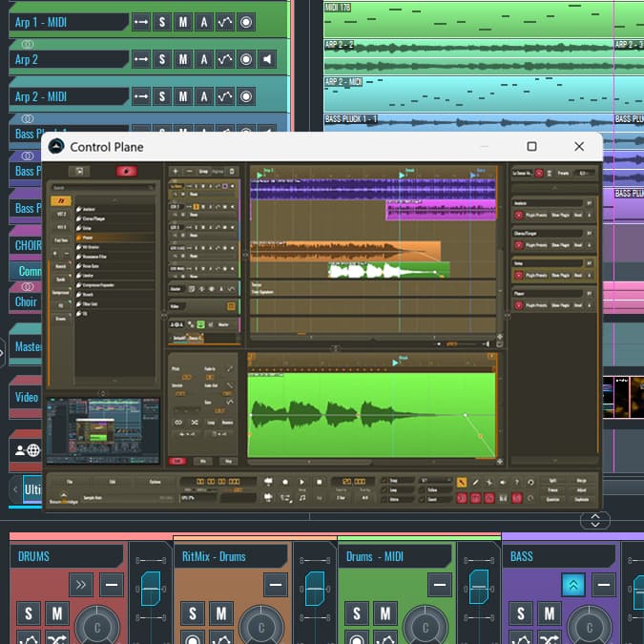Start playback in Control Plane transport
Viewport: 644px width, 644px height.
(x=301, y=482)
